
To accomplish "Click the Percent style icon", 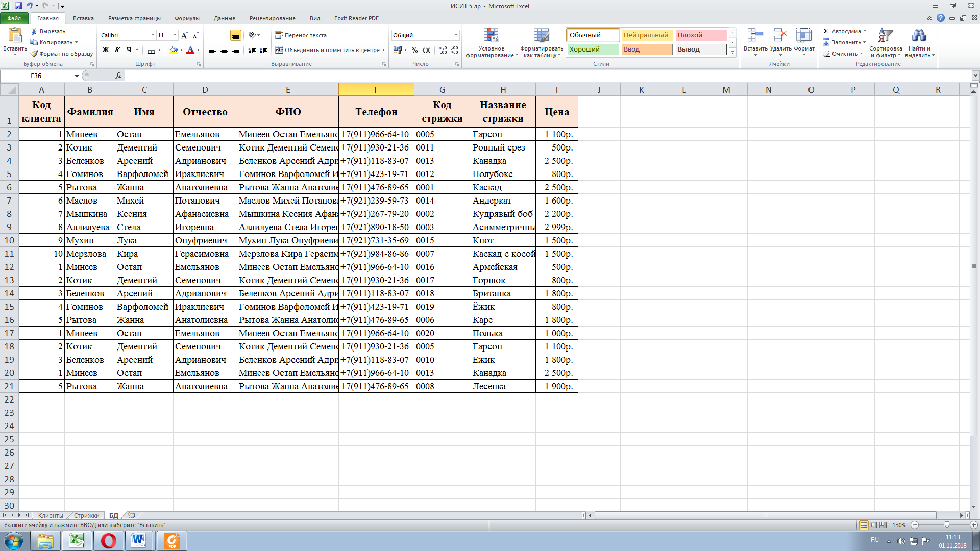I will coord(414,50).
